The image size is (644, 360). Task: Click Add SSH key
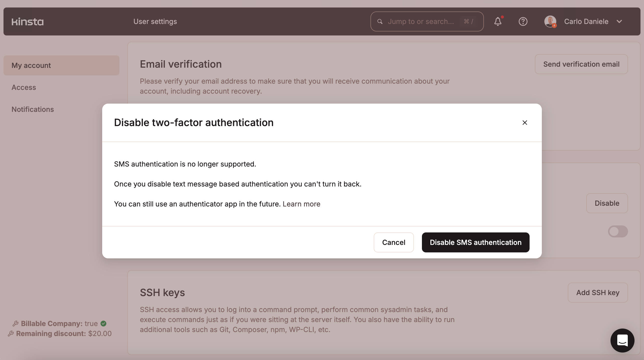pyautogui.click(x=598, y=292)
